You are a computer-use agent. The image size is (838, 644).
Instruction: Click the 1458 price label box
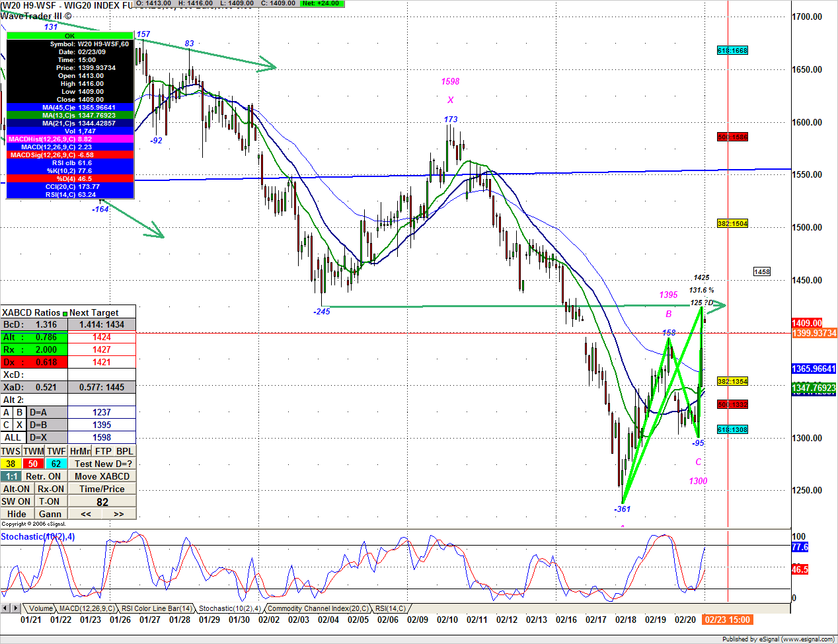pos(762,271)
